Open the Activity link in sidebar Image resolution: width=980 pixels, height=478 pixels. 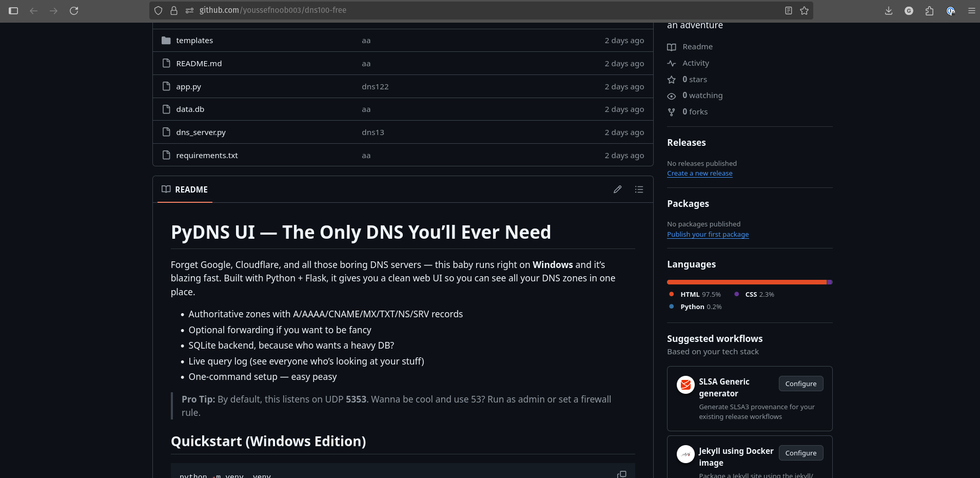click(695, 63)
